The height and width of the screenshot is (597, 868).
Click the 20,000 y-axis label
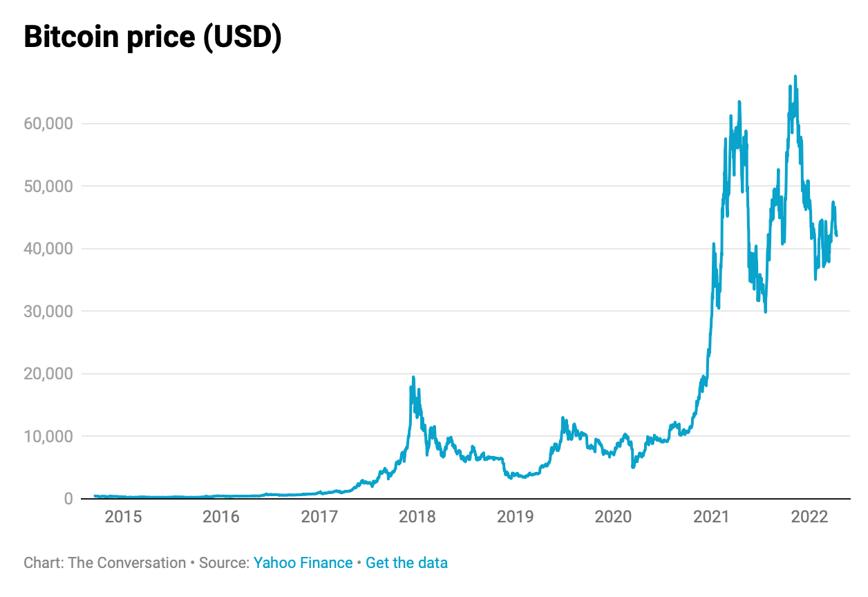pos(48,374)
